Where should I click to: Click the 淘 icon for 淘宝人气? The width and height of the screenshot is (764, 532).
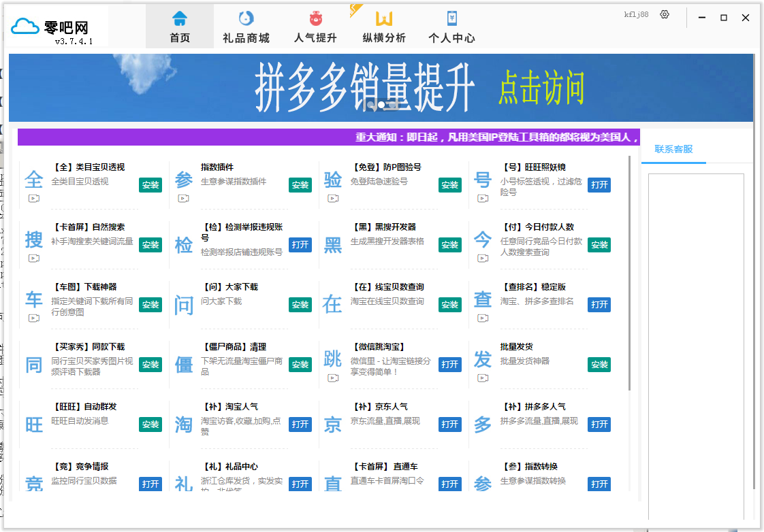coord(184,425)
